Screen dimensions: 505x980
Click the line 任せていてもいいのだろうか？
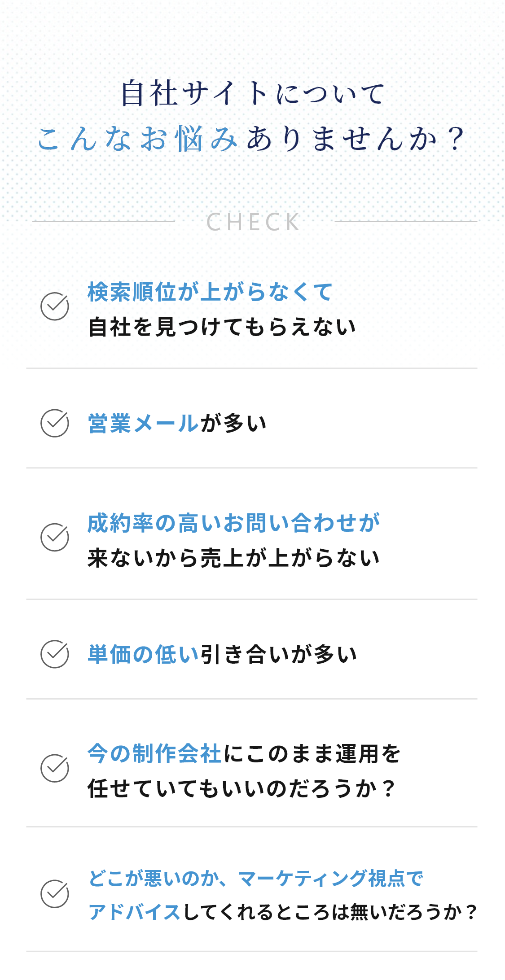242,788
